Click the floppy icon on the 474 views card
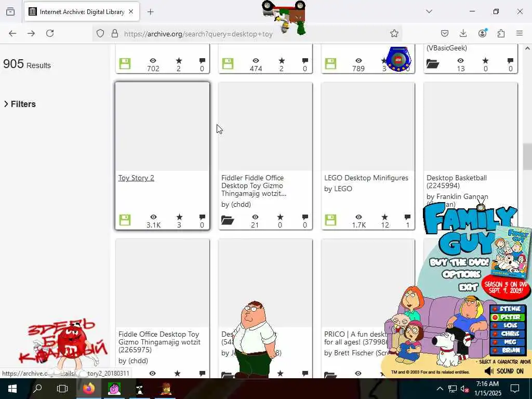This screenshot has height=399, width=532. click(228, 63)
